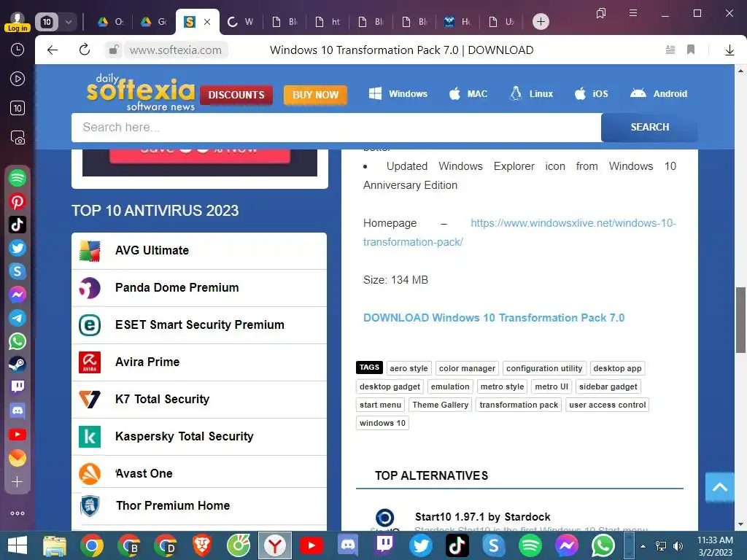Open sidebar more options dots
The width and height of the screenshot is (747, 560).
tap(18, 513)
